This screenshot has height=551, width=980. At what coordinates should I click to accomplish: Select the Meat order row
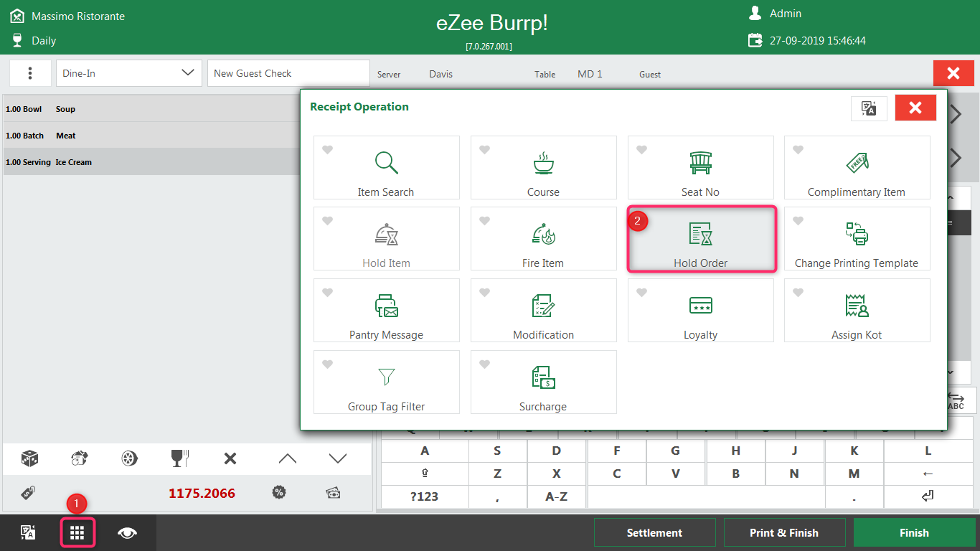(151, 136)
